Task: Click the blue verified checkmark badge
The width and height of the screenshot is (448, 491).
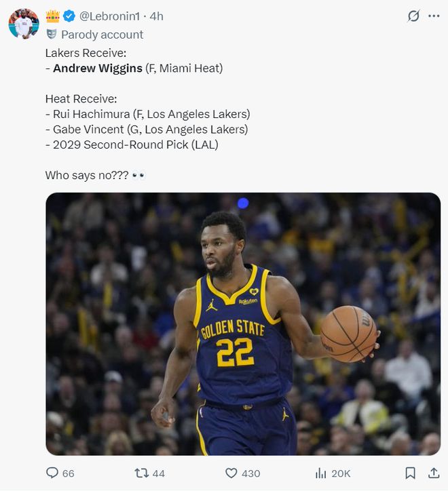Action: point(69,16)
